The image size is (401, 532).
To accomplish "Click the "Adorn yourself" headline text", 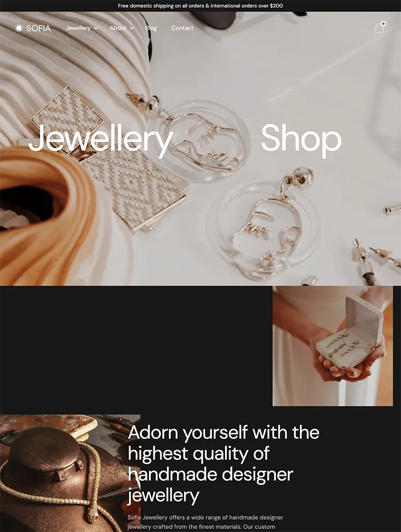I will click(x=223, y=464).
